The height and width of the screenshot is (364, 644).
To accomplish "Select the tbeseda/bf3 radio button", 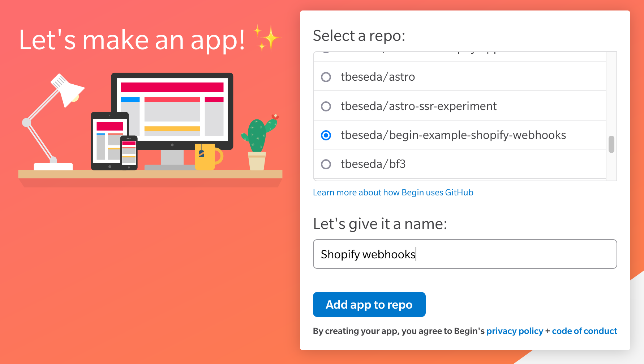I will click(326, 164).
